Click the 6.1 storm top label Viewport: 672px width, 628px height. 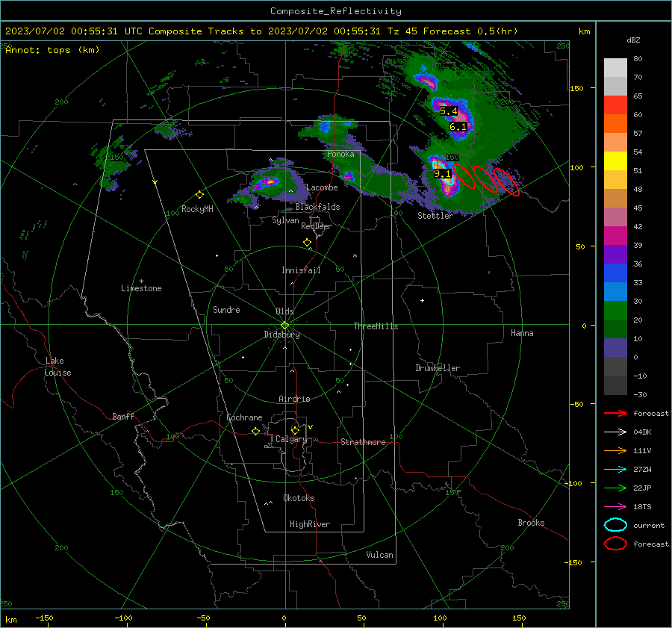coord(458,127)
